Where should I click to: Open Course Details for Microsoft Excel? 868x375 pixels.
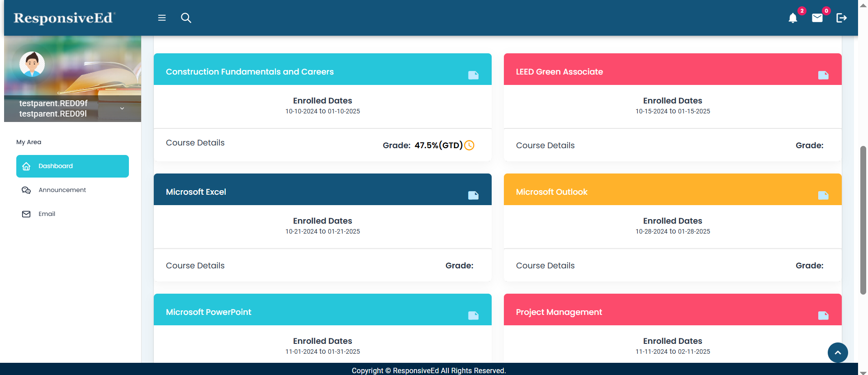[195, 266]
